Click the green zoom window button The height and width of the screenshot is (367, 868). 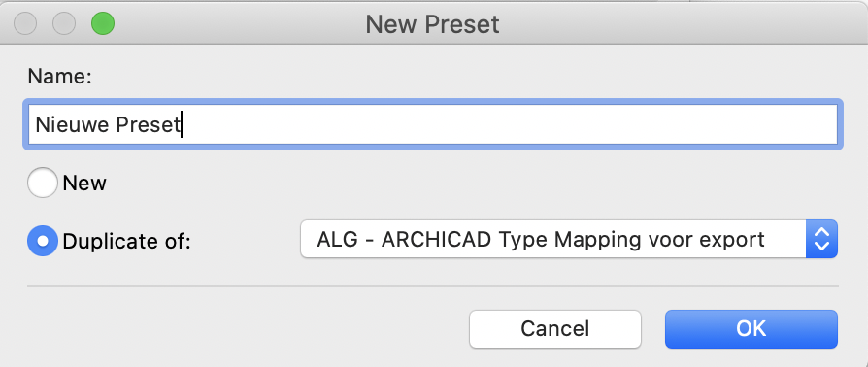pyautogui.click(x=103, y=24)
